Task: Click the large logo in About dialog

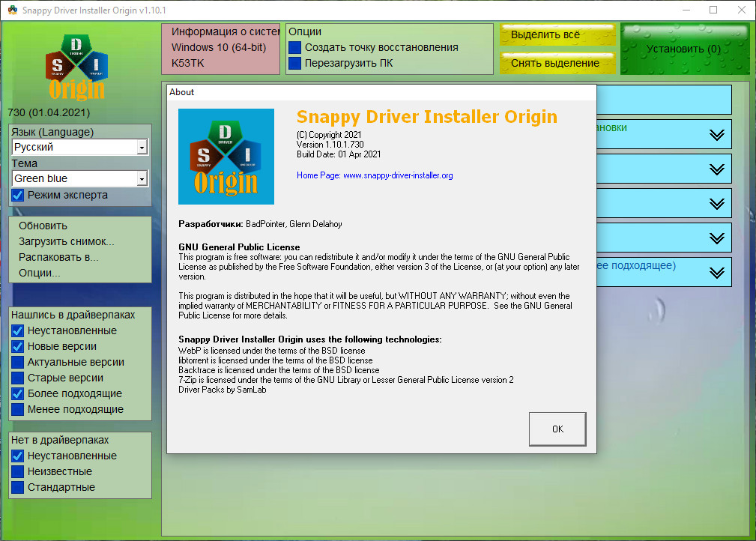Action: [x=226, y=157]
